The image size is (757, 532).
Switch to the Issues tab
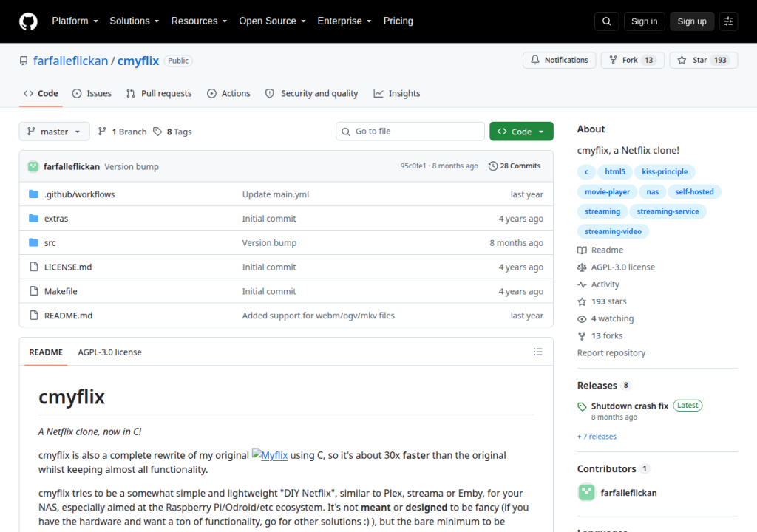pos(92,93)
